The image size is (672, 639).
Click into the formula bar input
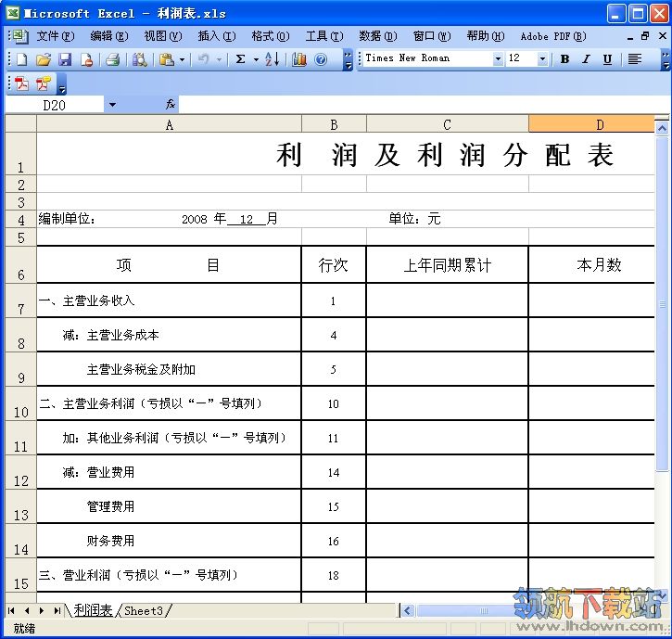click(425, 104)
